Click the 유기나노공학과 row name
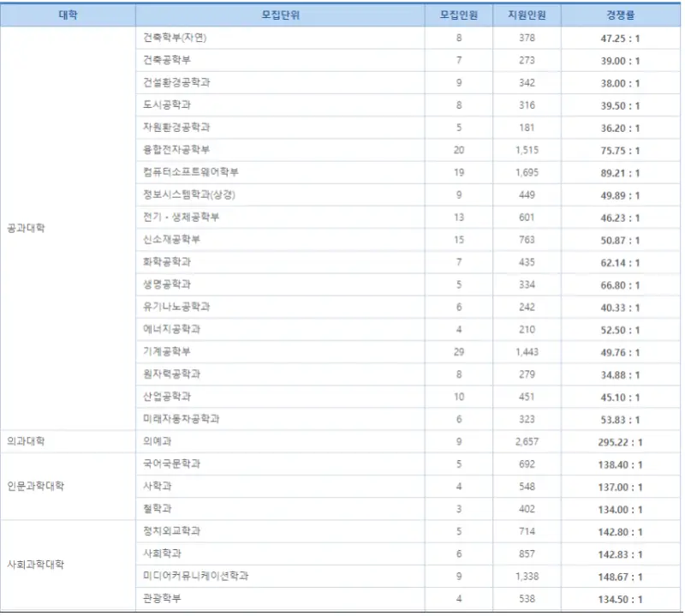 tap(176, 307)
